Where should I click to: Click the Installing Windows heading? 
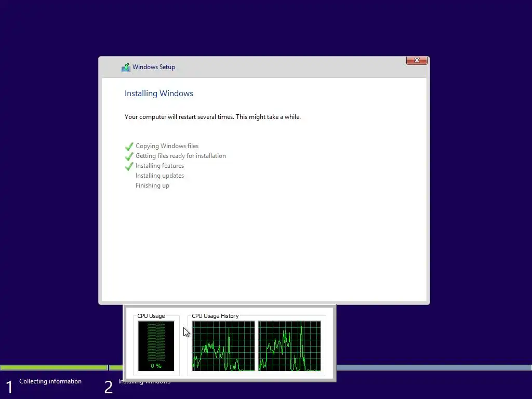159,94
